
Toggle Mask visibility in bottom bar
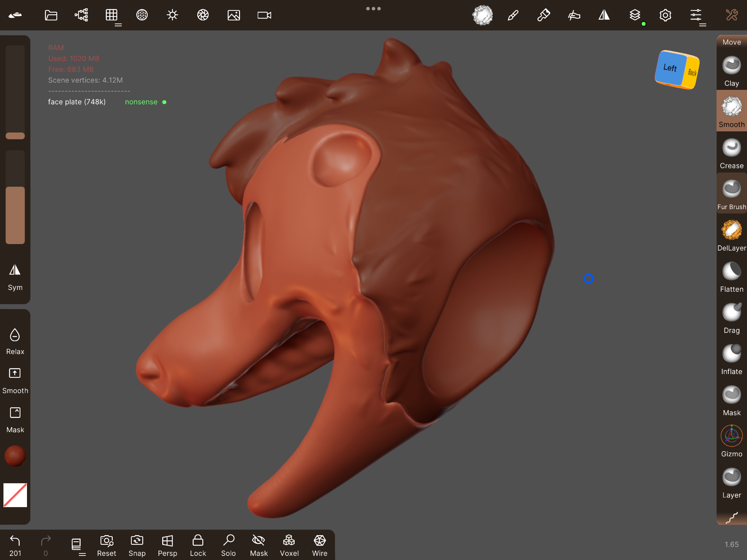(x=259, y=545)
